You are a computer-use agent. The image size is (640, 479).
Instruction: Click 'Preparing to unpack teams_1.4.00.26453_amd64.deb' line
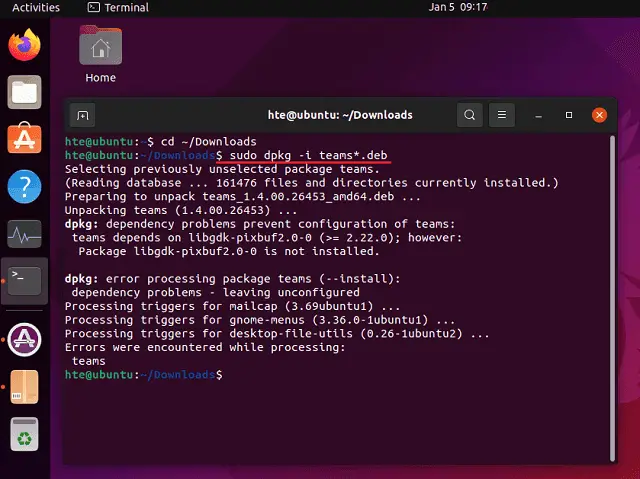242,197
